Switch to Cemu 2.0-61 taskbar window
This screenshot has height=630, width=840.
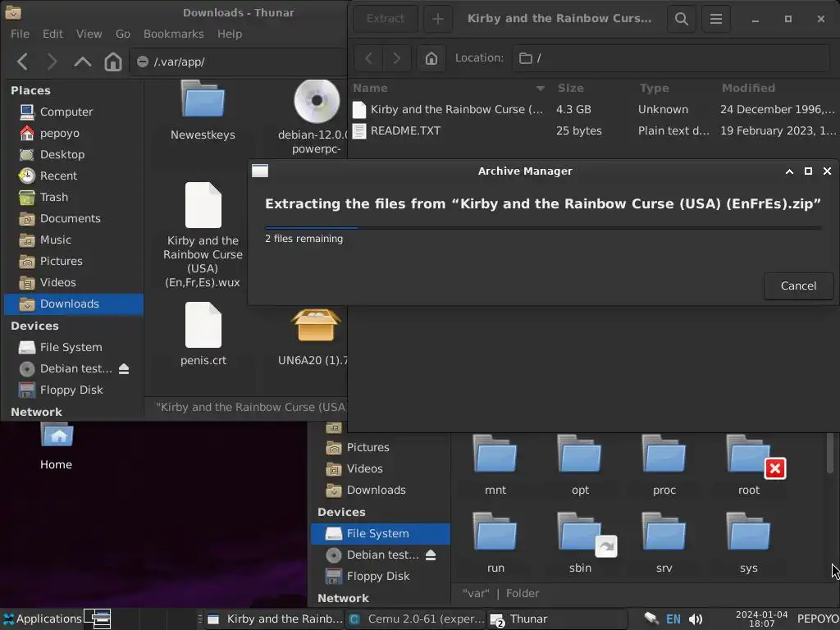pyautogui.click(x=416, y=619)
